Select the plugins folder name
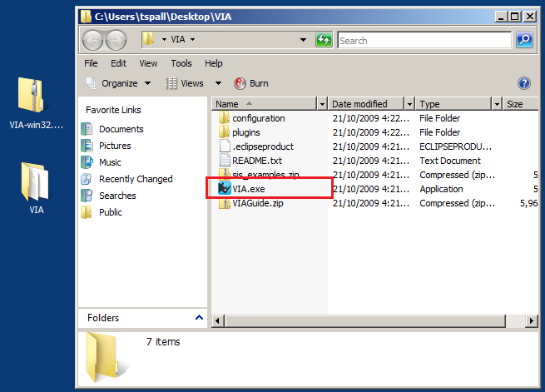Viewport: 545px width, 392px height. [246, 132]
